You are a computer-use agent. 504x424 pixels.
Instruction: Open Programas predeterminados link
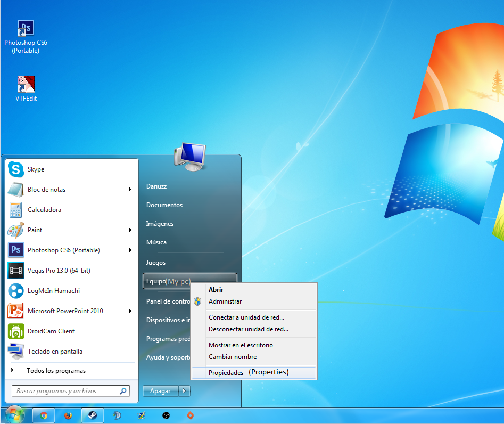[168, 339]
